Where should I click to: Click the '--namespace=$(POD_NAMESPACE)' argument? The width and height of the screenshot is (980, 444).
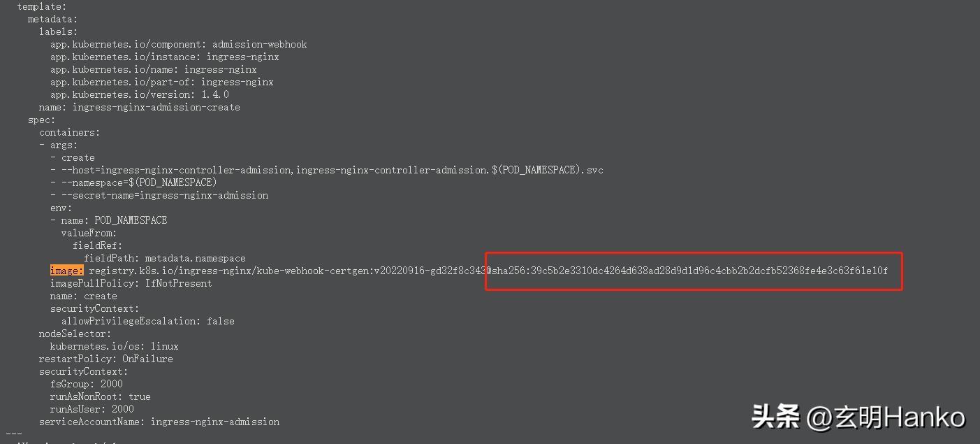click(139, 182)
